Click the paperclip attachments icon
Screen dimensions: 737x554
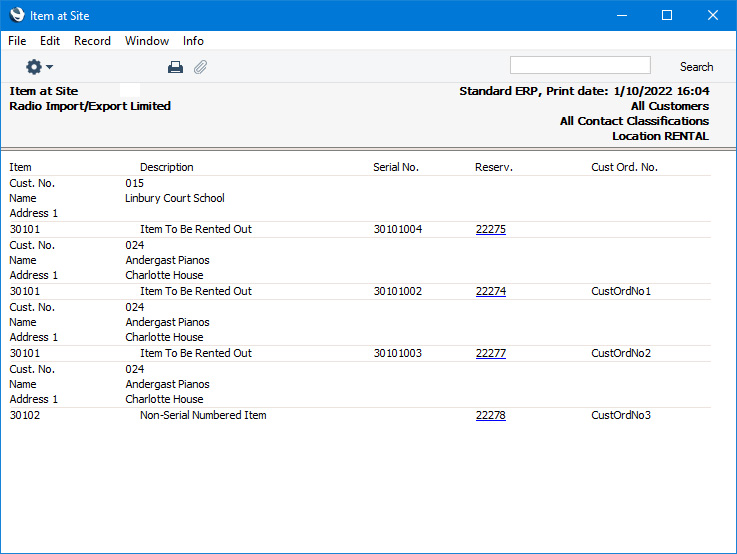tap(200, 67)
